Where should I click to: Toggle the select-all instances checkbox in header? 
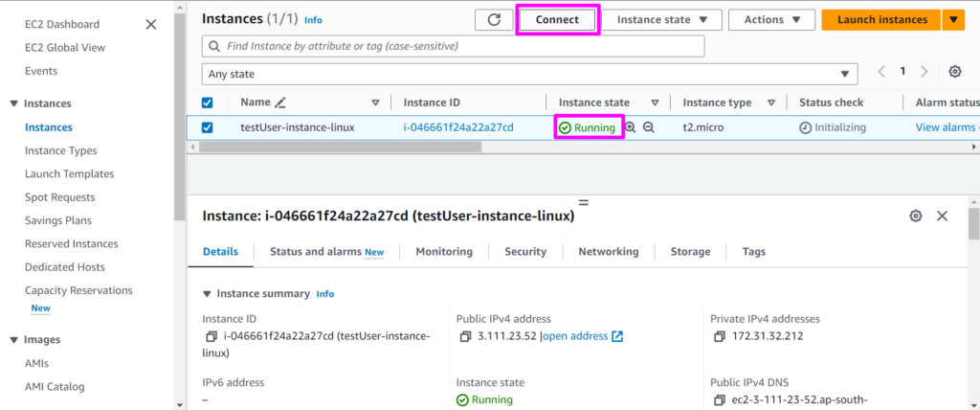click(x=208, y=102)
